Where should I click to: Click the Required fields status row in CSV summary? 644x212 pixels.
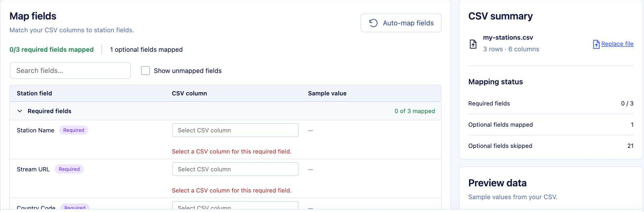551,104
